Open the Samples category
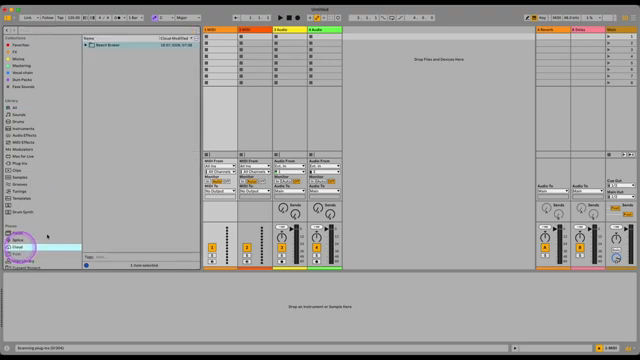The width and height of the screenshot is (640, 360). (x=20, y=178)
